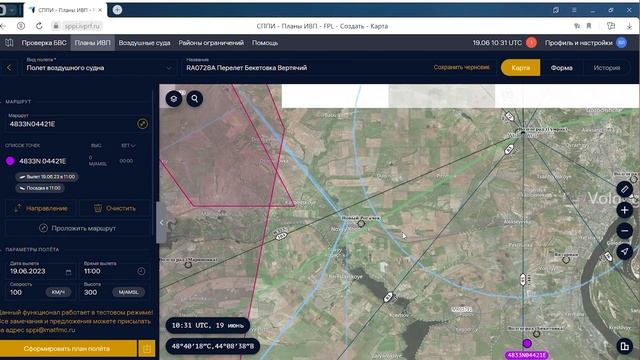Click Сформировать план полёта button
Image resolution: width=640 pixels, height=360 pixels.
(67, 349)
